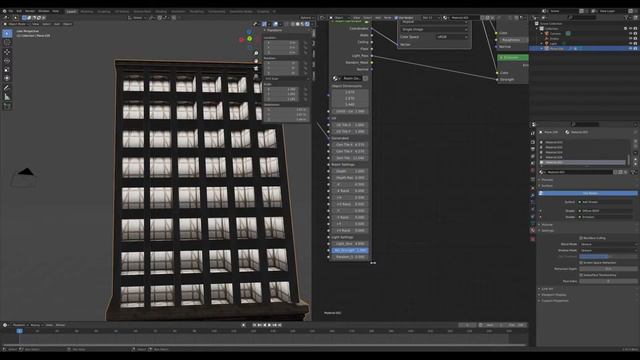This screenshot has height=360, width=640.
Task: Open the Blend Mode dropdown
Action: point(608,244)
